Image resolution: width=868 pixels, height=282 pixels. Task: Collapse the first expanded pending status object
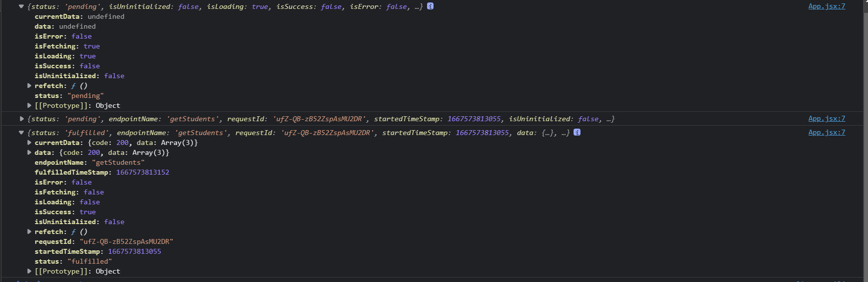[x=21, y=7]
